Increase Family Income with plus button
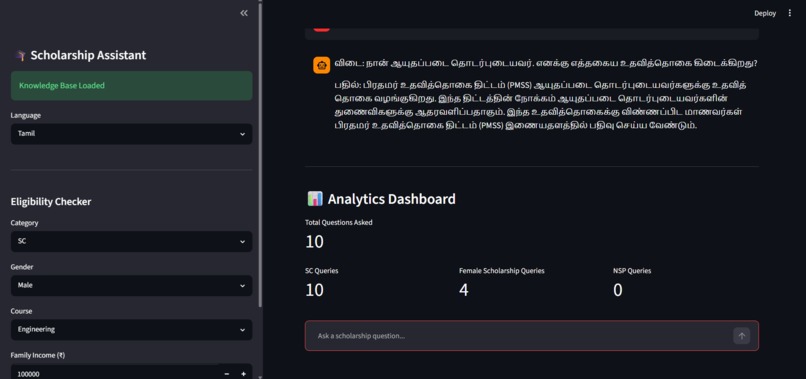 coord(243,374)
